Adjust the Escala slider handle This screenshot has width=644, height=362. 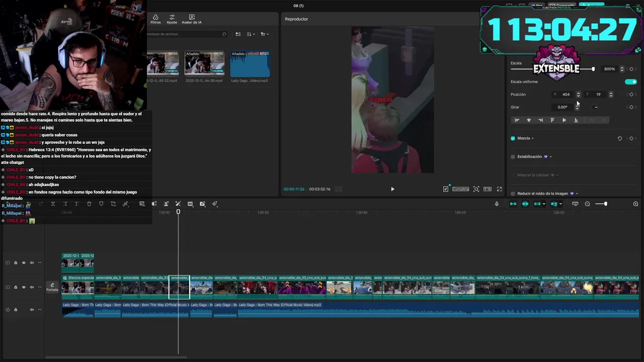[593, 69]
